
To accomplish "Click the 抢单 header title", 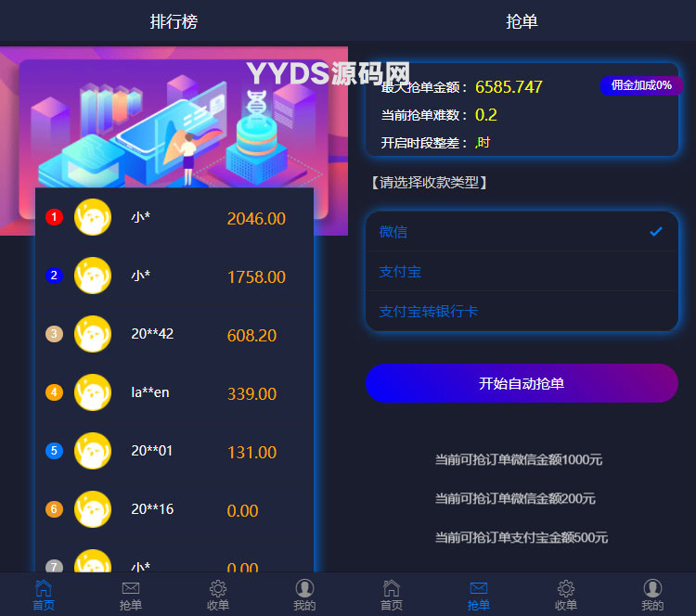I will (522, 21).
